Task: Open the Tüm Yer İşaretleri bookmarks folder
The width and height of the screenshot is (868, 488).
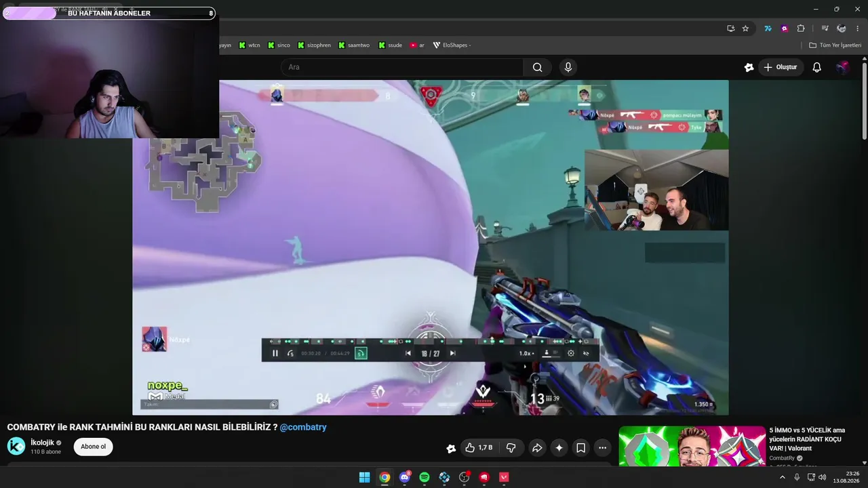Action: coord(835,45)
